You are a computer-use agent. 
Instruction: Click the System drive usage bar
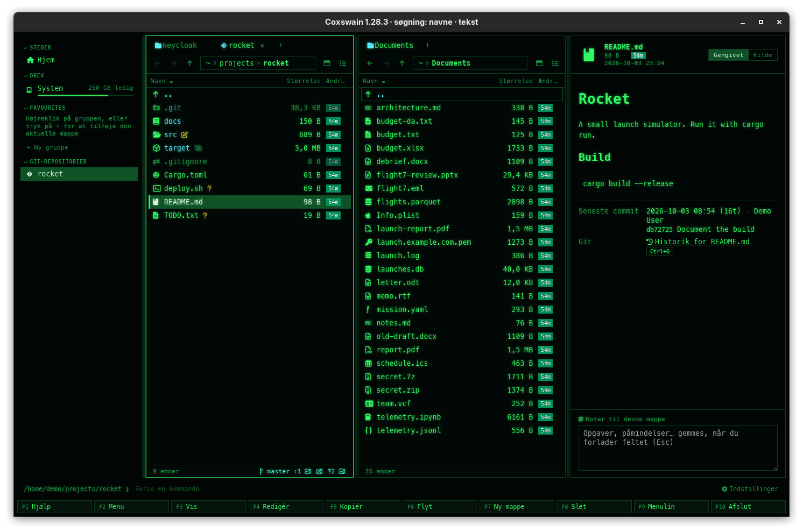[85, 96]
